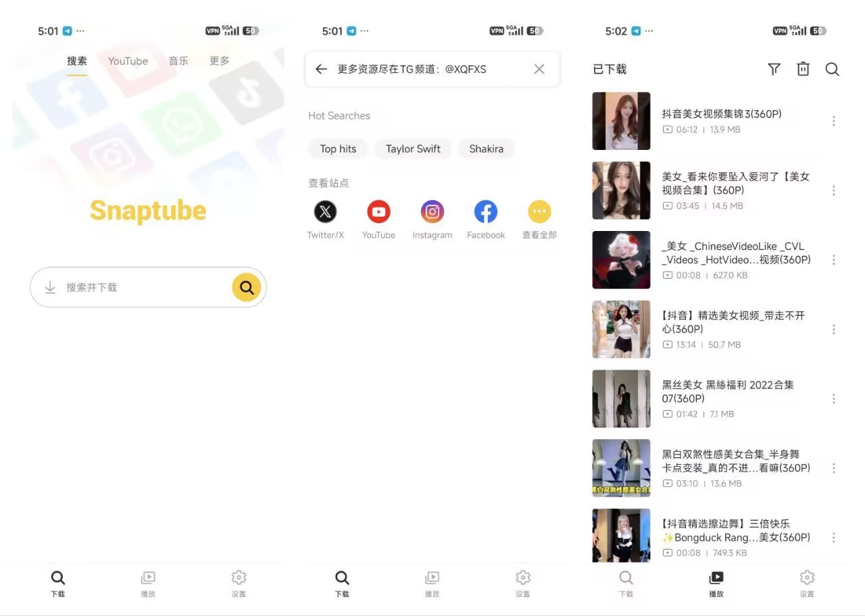Clear search text with the X button
Viewport: 865px width, 616px height.
click(539, 69)
